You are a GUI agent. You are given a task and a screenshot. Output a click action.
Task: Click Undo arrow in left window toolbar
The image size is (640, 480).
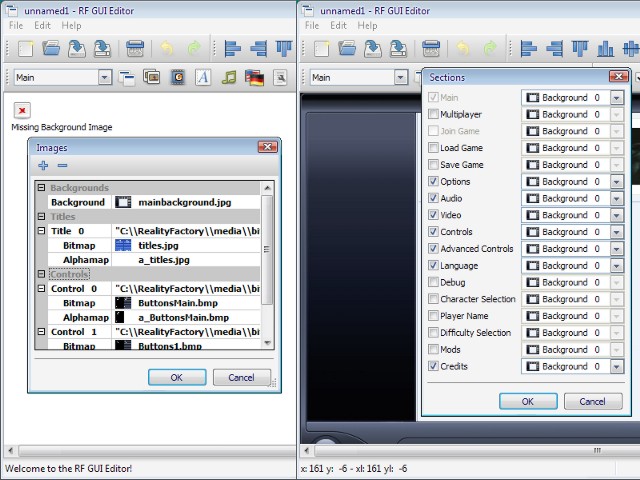(167, 48)
